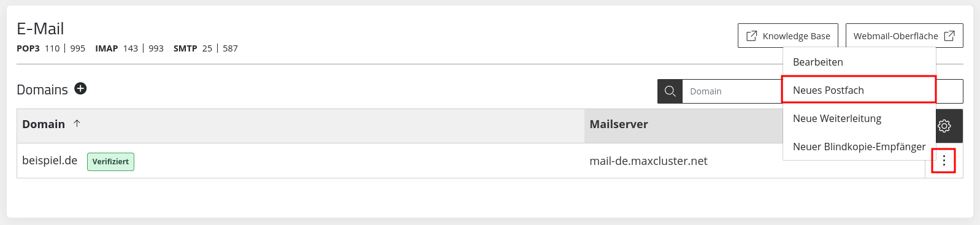Viewport: 980px width, 225px height.
Task: Click mail-de.maxcluster.net mailserver cell
Action: [648, 161]
